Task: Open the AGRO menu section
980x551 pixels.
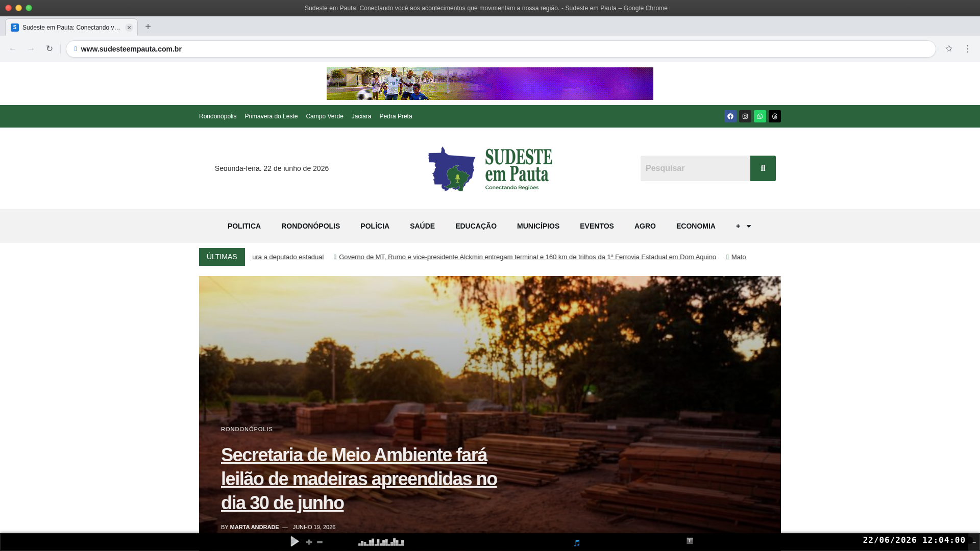Action: tap(645, 226)
